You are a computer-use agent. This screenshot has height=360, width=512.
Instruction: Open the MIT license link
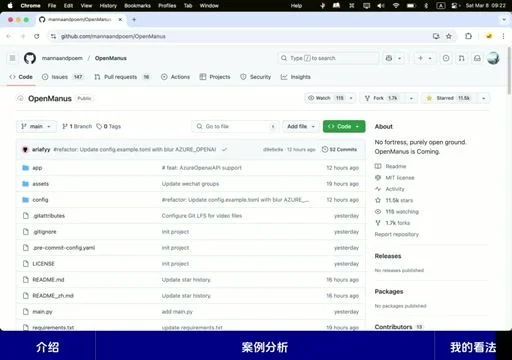click(x=400, y=178)
